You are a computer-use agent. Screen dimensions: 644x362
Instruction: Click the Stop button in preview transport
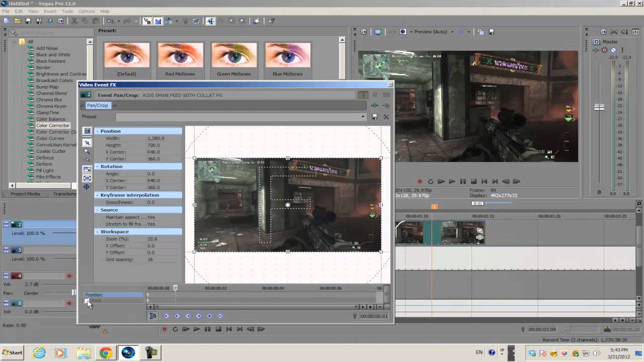click(473, 182)
